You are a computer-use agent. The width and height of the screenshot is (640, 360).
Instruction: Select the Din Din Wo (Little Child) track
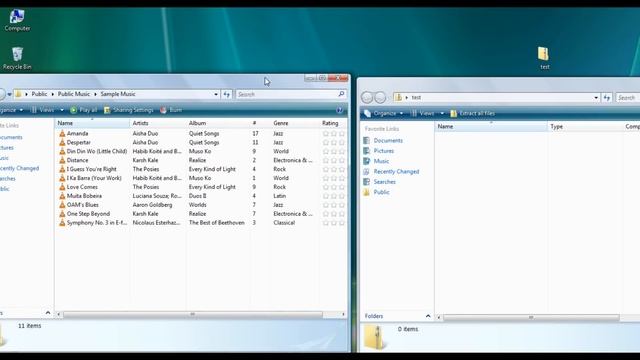[x=97, y=151]
